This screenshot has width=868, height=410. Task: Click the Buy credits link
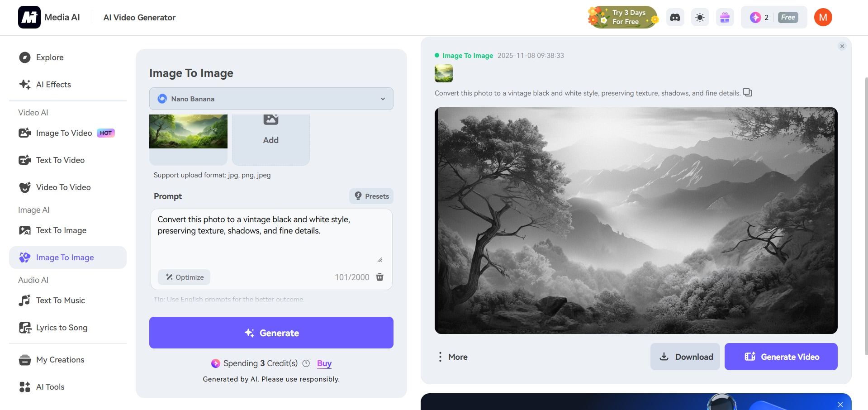pos(324,363)
